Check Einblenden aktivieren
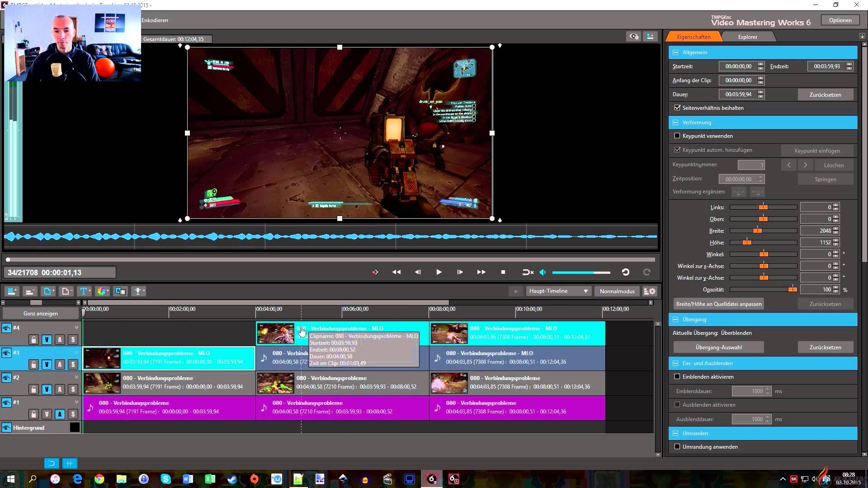The image size is (868, 488). [677, 376]
